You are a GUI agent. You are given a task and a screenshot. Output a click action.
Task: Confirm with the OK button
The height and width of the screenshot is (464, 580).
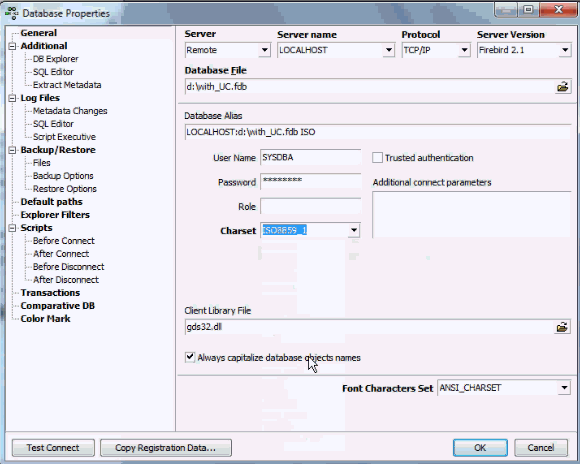pos(480,448)
